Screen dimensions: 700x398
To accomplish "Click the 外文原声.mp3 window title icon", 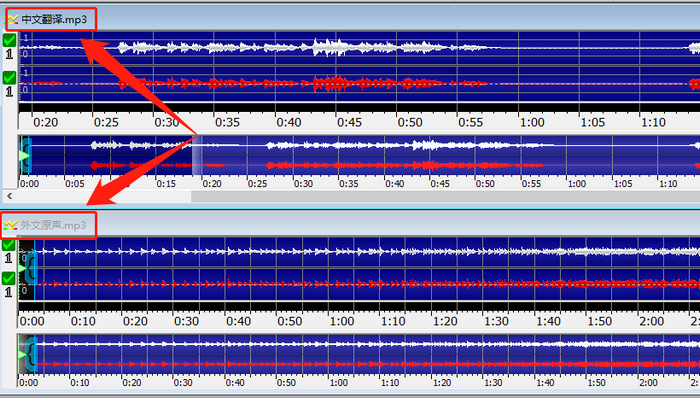I will pyautogui.click(x=10, y=225).
